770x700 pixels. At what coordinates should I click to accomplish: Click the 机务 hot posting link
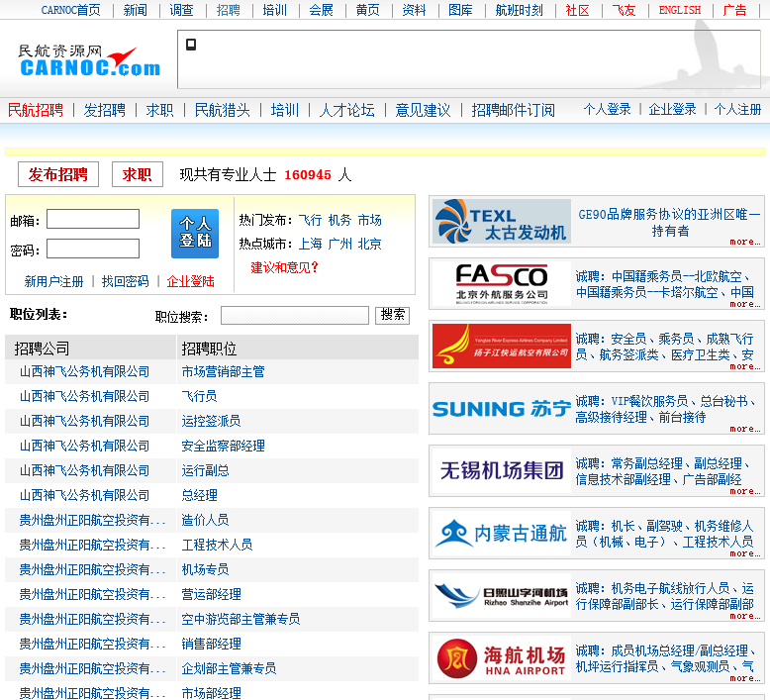point(339,220)
